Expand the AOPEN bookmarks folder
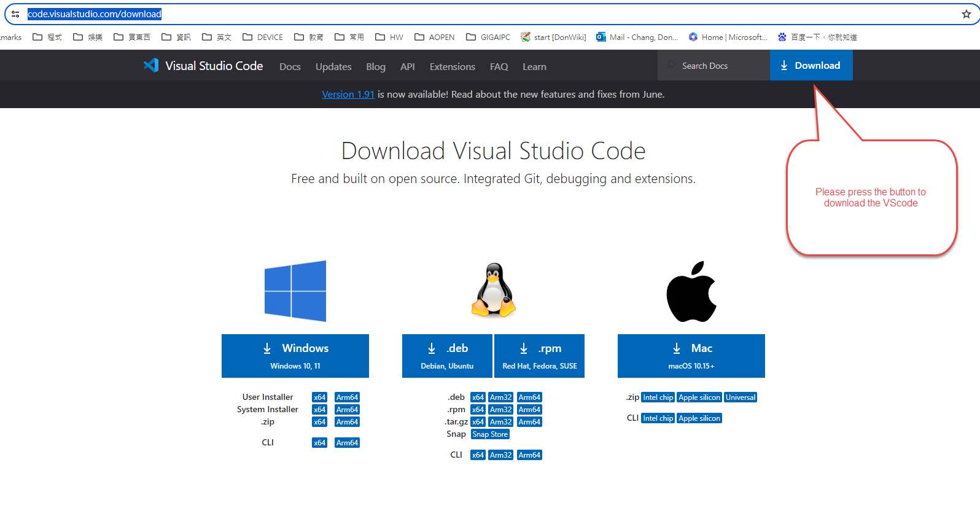Image resolution: width=980 pixels, height=516 pixels. point(435,37)
